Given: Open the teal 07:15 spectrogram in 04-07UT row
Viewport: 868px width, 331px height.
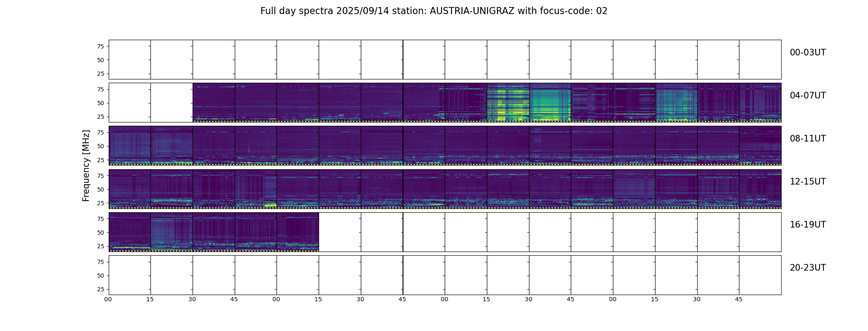Looking at the screenshot, I should pyautogui.click(x=676, y=103).
